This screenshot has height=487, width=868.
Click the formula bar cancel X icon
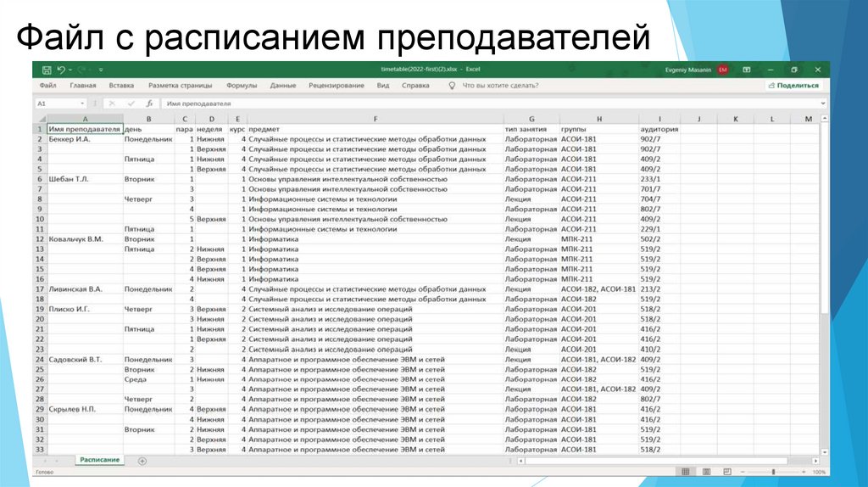(113, 104)
